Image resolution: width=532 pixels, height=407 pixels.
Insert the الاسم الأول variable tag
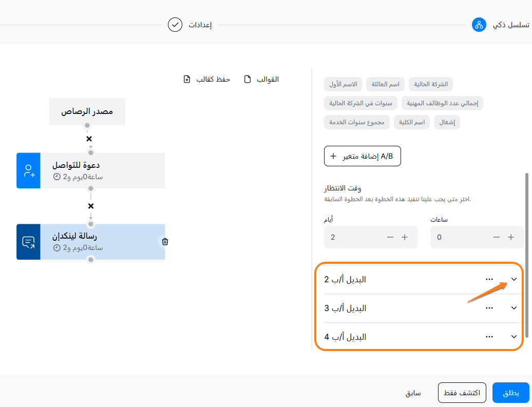(x=344, y=84)
